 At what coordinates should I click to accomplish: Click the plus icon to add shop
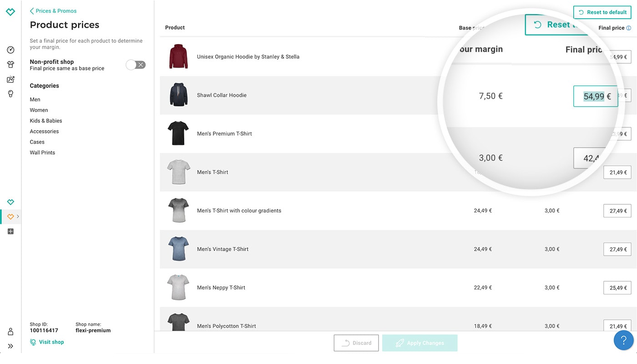[10, 232]
